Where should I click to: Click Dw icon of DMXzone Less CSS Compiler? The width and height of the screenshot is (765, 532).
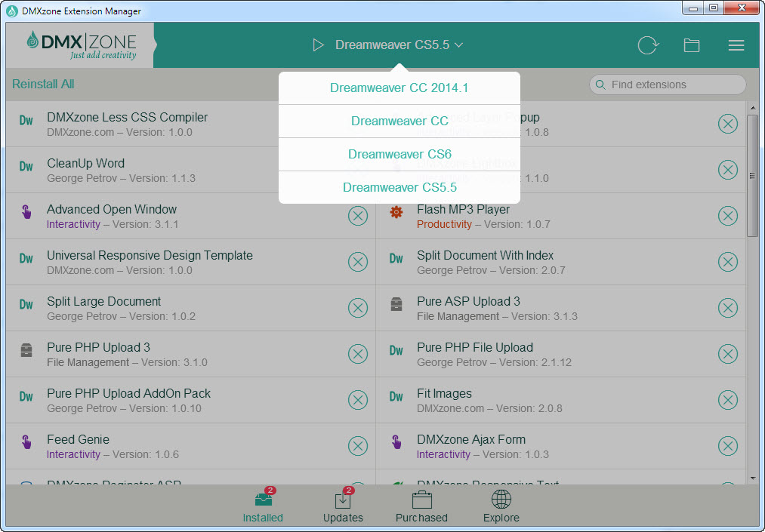click(x=26, y=121)
